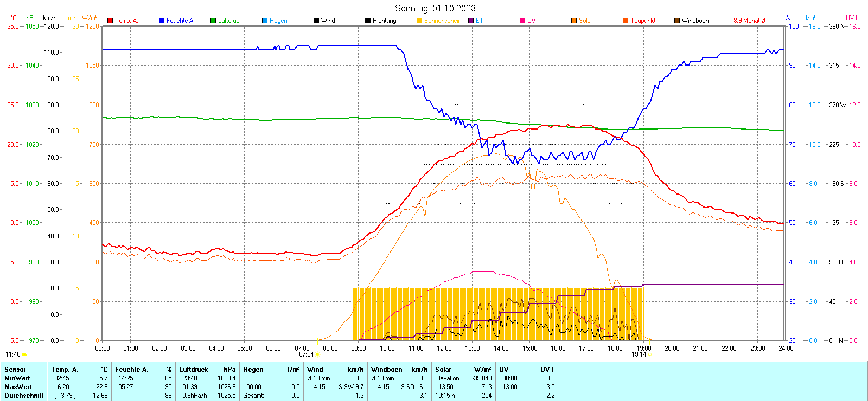Click the chart title Sonntag, 01.10.2023
The image size is (868, 401).
pyautogui.click(x=435, y=8)
